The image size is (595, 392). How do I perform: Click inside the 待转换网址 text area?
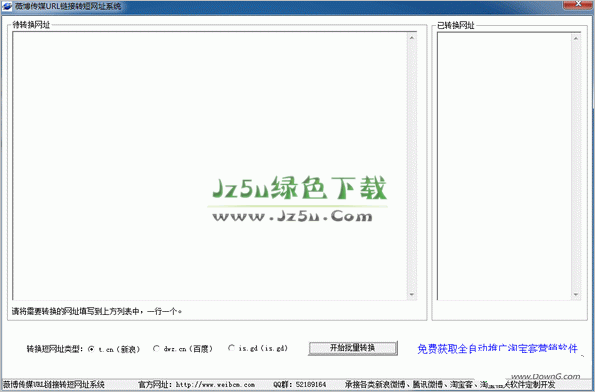tap(210, 166)
